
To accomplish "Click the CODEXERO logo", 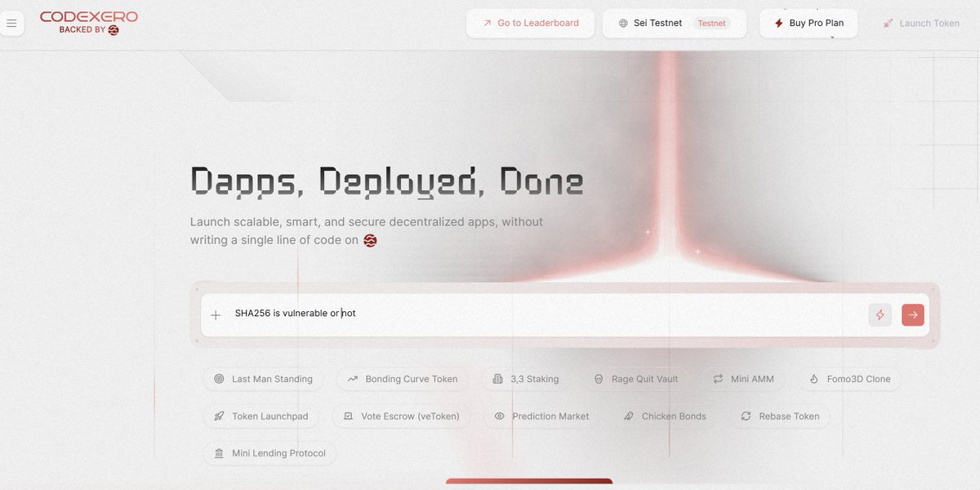I will click(x=89, y=17).
